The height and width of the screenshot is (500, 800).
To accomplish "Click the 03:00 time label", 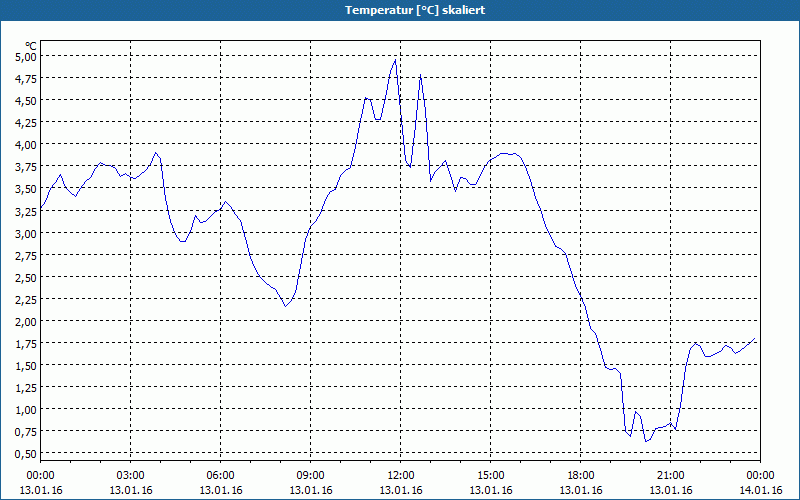I will [131, 476].
